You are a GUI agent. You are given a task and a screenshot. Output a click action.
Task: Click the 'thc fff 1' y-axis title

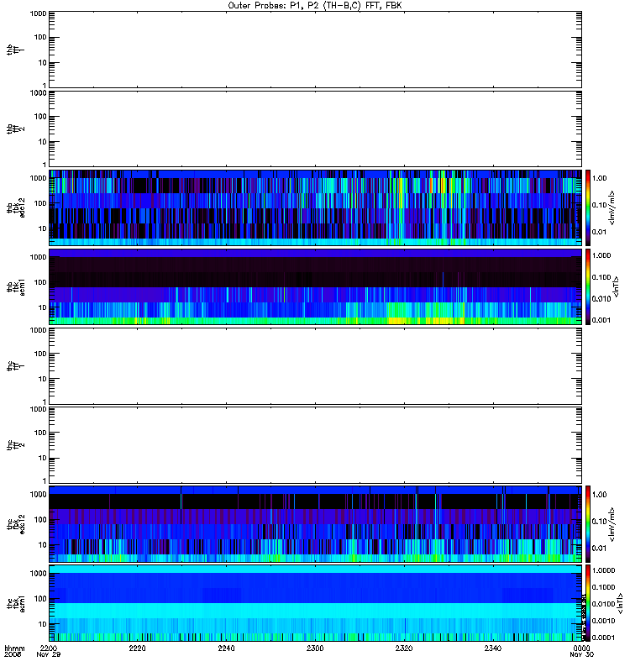(15, 366)
